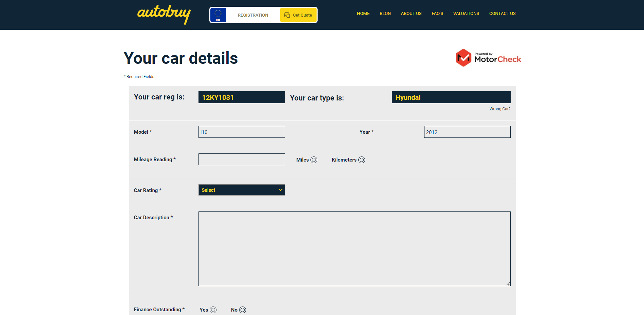Go to About Us page
The height and width of the screenshot is (315, 644).
tap(411, 14)
